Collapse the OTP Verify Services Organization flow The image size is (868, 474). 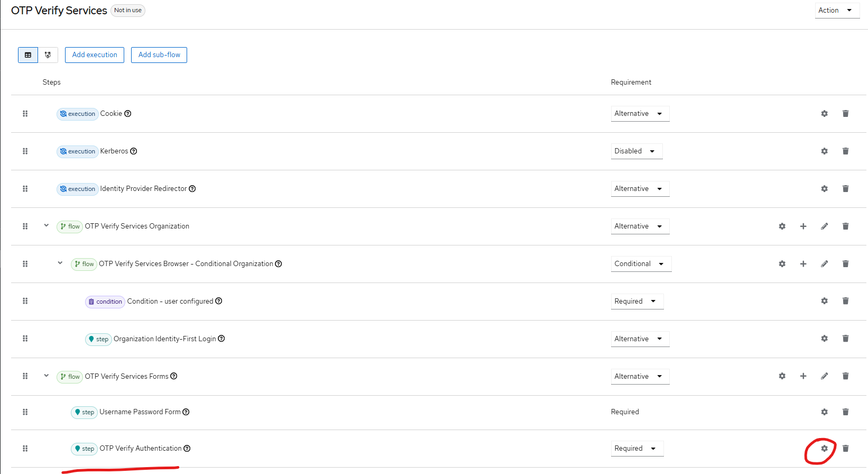46,225
